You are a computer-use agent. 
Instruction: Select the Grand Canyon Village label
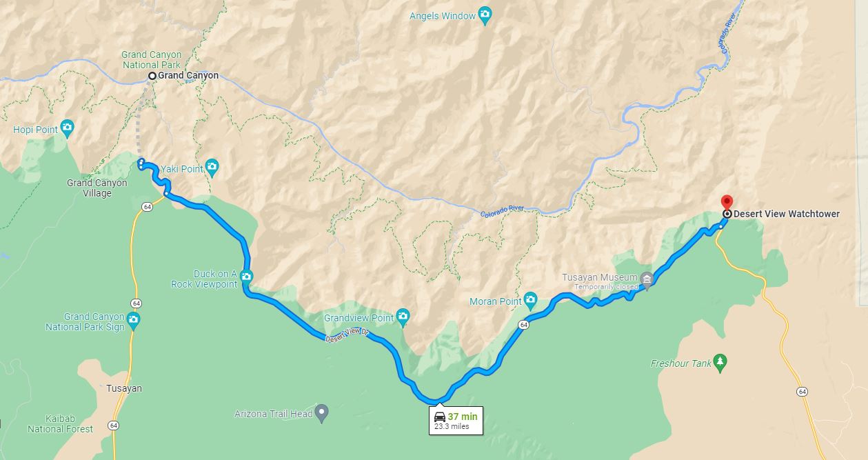click(97, 188)
